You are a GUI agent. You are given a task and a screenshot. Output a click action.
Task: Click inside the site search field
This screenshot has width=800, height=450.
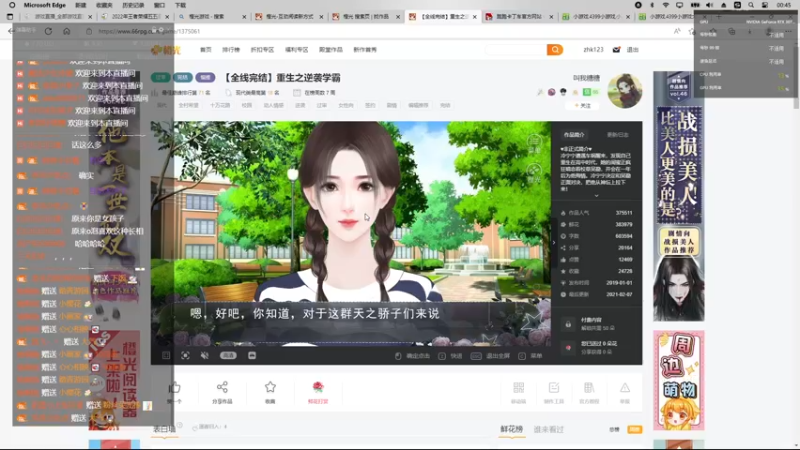coord(515,49)
